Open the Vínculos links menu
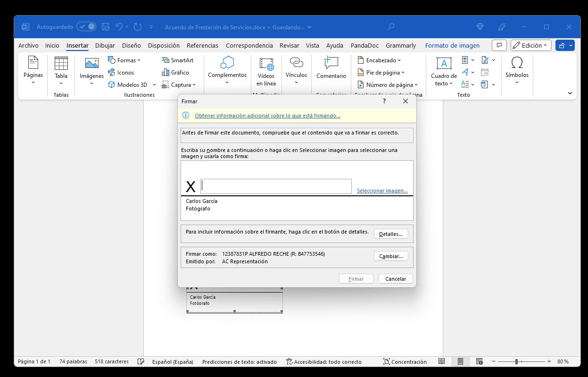The image size is (588, 377). pos(296,71)
